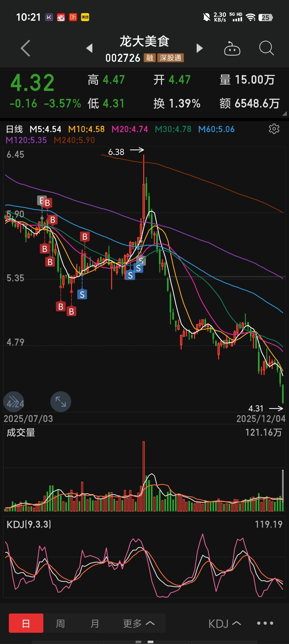The width and height of the screenshot is (289, 644).
Task: Tap the M60:5.06 moving average label
Action: pos(216,129)
